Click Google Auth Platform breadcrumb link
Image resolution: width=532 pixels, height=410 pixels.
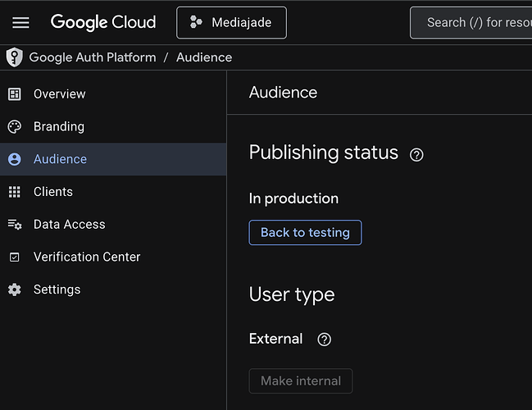pyautogui.click(x=92, y=57)
